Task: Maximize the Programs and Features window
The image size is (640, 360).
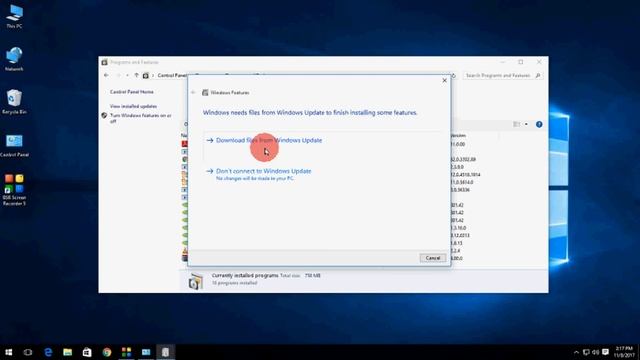Action: click(x=521, y=62)
